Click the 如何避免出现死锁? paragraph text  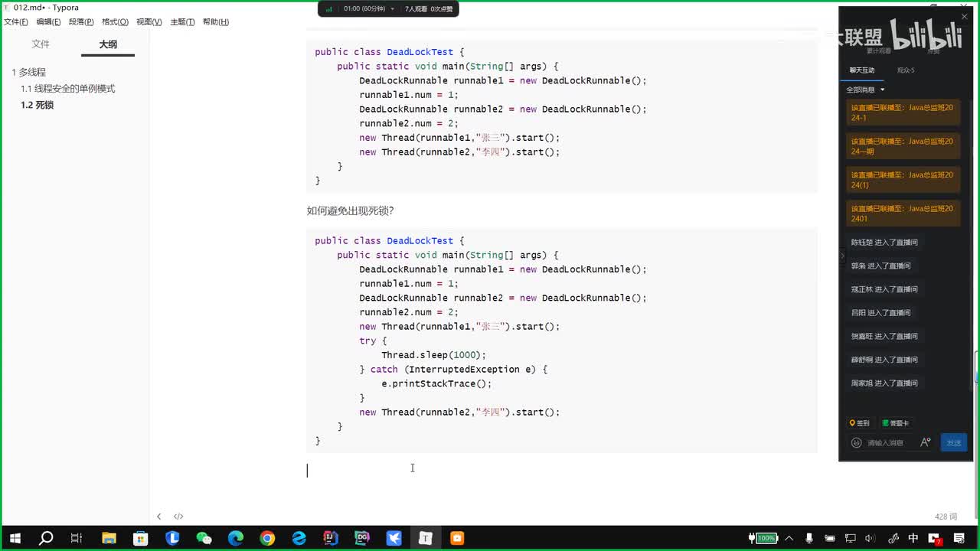click(x=351, y=211)
